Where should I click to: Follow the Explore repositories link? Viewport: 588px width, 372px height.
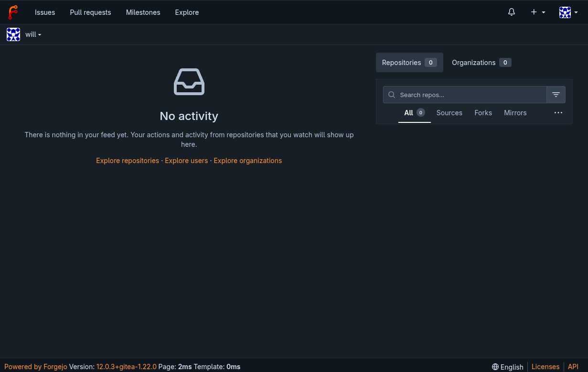coord(128,161)
